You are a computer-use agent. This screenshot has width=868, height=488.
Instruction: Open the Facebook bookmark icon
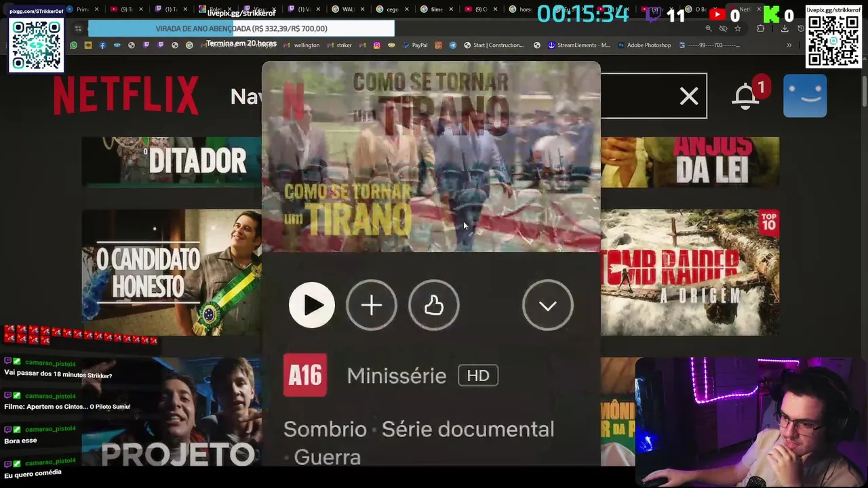[102, 45]
